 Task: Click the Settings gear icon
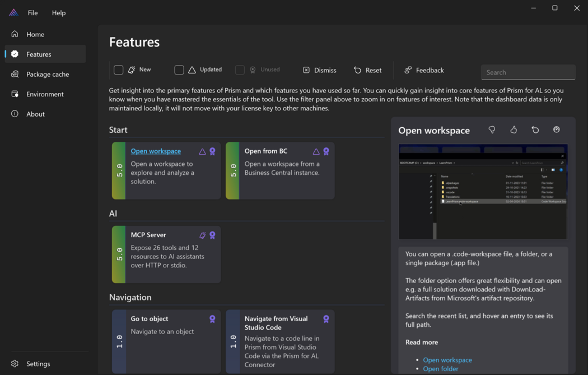pos(15,363)
